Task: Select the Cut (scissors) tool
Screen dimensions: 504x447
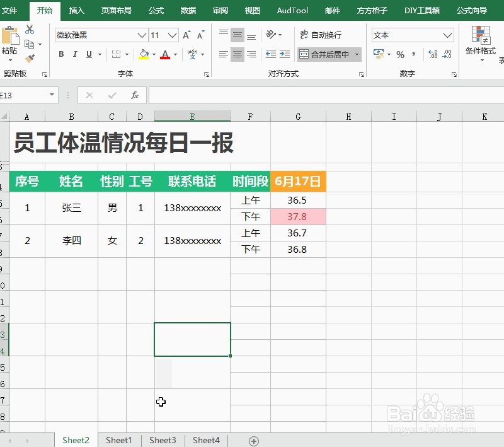Action: [29, 30]
